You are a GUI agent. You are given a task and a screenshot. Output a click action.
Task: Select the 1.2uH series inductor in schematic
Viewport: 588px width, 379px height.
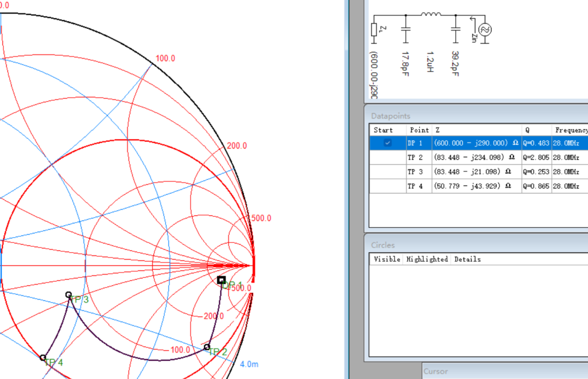(431, 14)
